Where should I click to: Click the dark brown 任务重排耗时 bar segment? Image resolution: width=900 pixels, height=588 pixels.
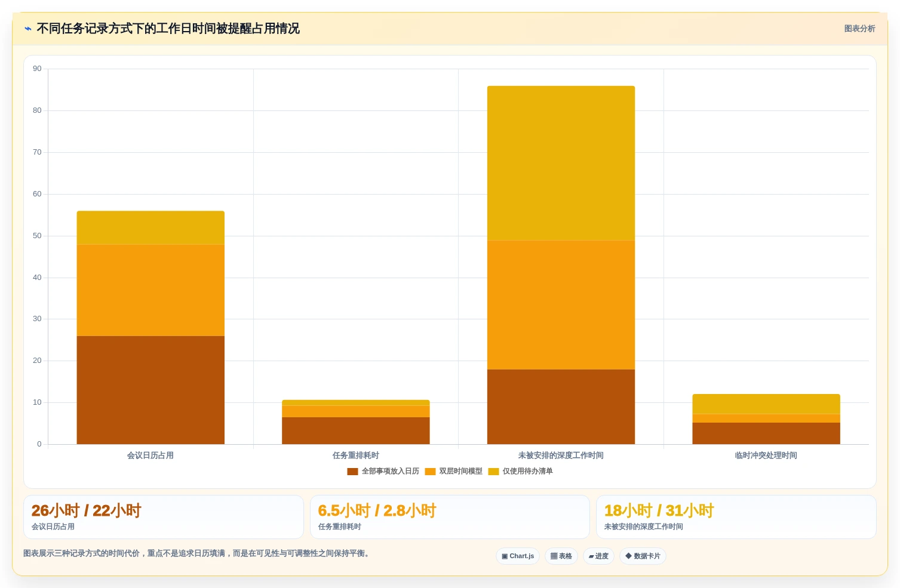coord(356,430)
